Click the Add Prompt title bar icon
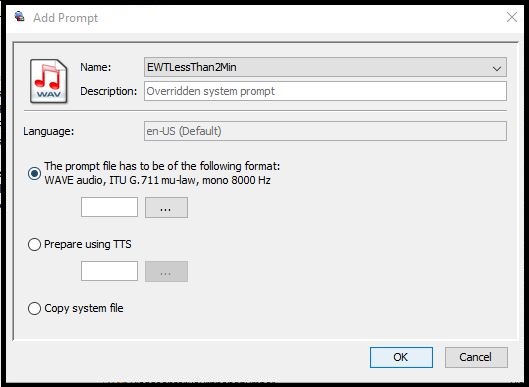529x387 pixels. 20,16
